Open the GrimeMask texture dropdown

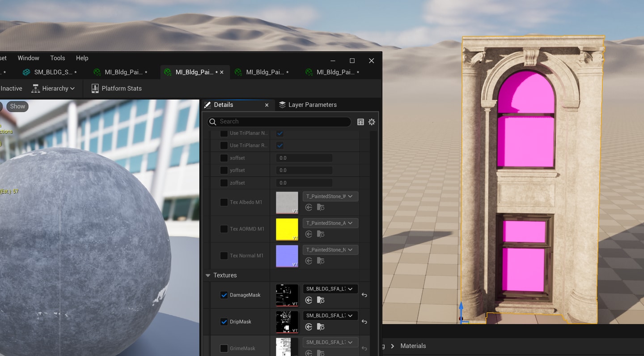[x=330, y=343]
